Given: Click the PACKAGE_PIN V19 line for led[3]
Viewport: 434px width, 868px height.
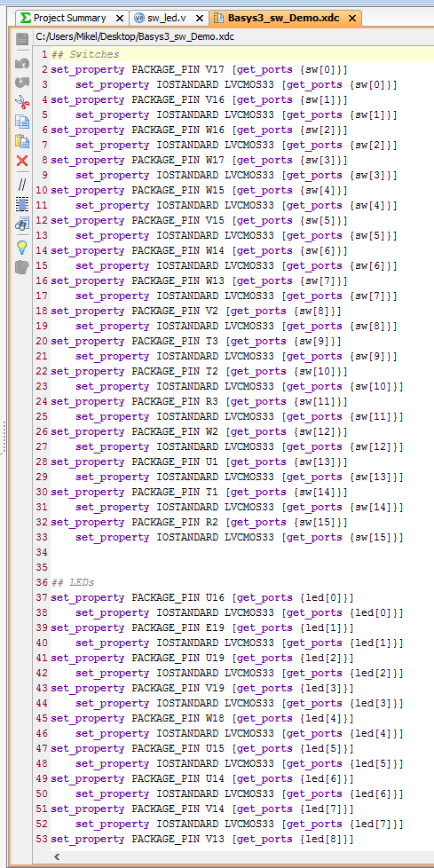Looking at the screenshot, I should (202, 688).
